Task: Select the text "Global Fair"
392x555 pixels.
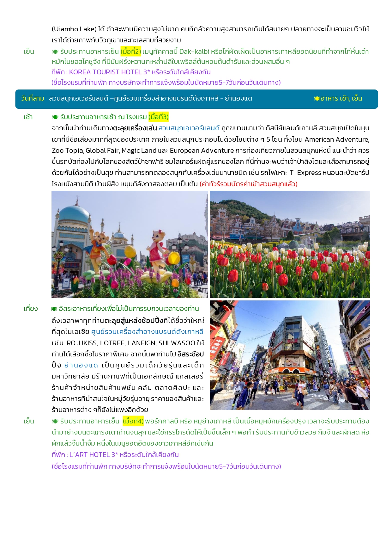Action: coord(102,151)
